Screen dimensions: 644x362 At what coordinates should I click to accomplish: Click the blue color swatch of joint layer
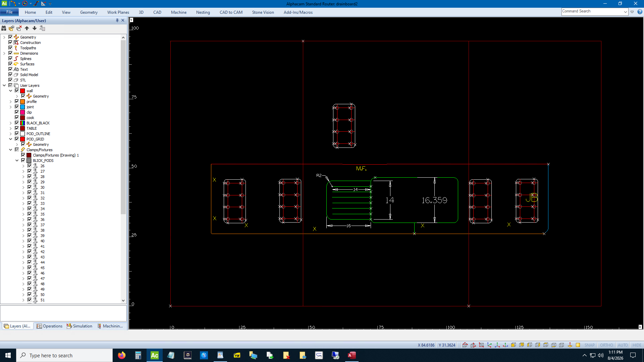22,107
